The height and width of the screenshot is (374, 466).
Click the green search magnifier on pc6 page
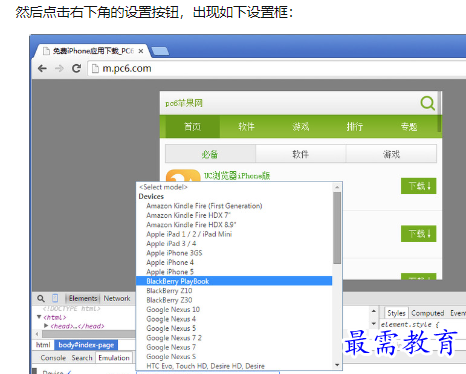coord(427,103)
